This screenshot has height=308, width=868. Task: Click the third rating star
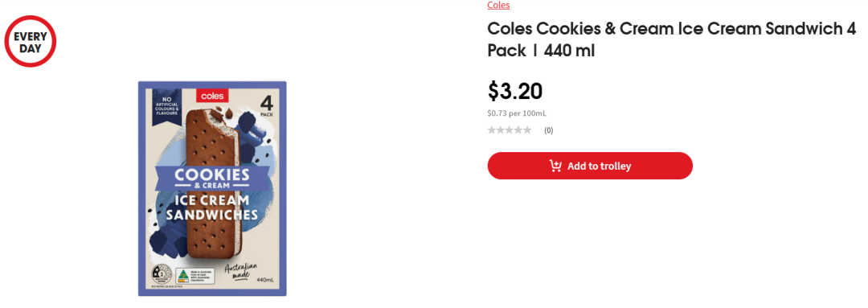click(x=510, y=130)
